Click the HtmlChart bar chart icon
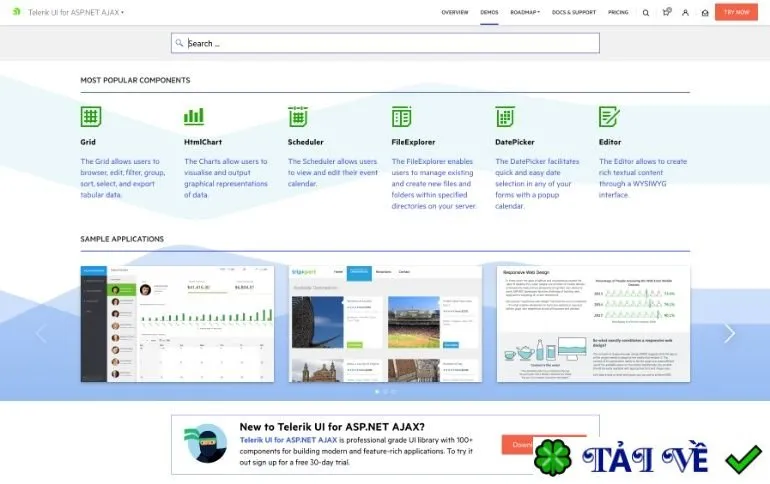The height and width of the screenshot is (484, 770). click(193, 116)
